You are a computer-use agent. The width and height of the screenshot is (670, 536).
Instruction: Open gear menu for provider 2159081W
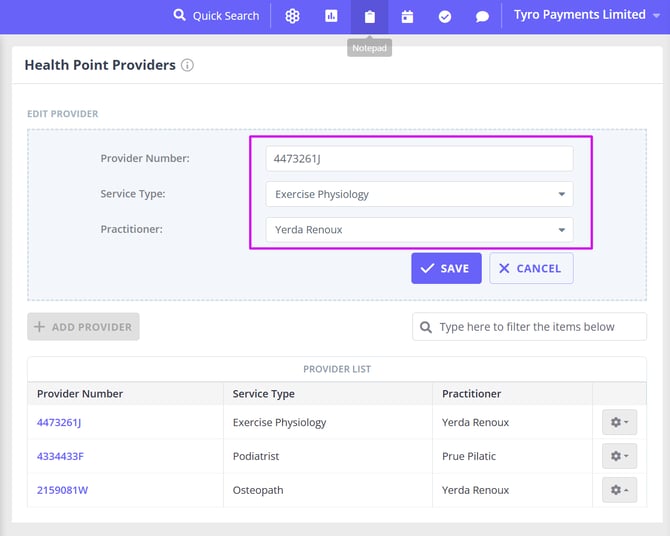tap(619, 490)
